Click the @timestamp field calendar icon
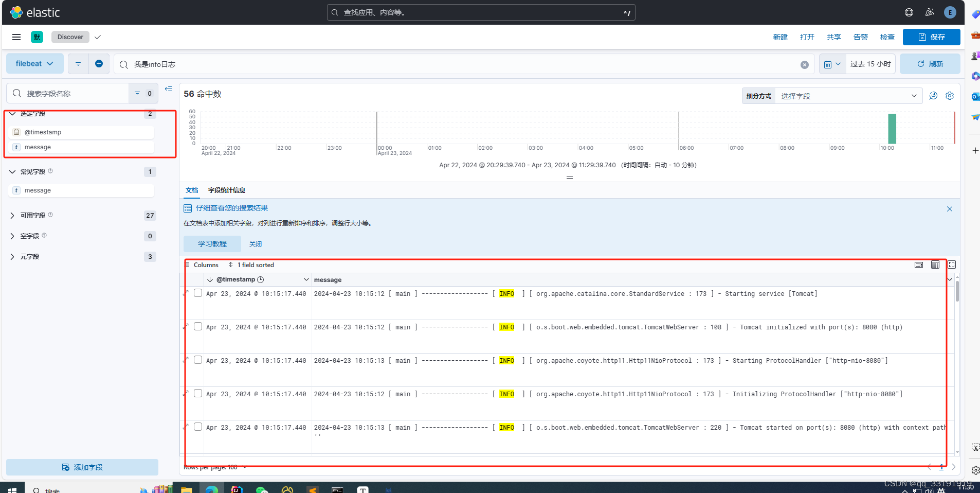The width and height of the screenshot is (980, 493). tap(16, 132)
